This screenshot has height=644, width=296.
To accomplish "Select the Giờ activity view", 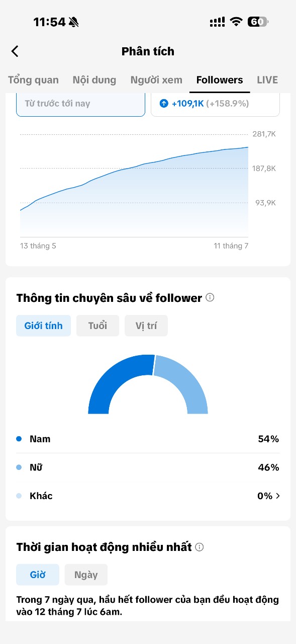I will 38,575.
